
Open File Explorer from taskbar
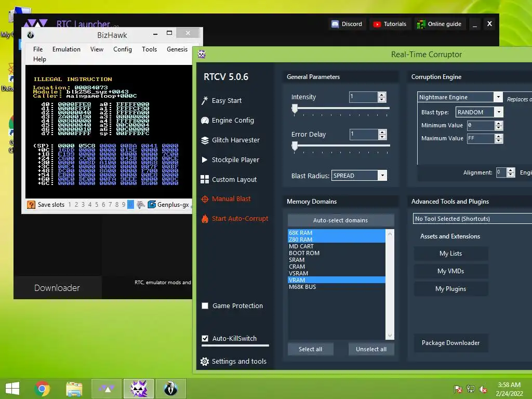tap(74, 389)
